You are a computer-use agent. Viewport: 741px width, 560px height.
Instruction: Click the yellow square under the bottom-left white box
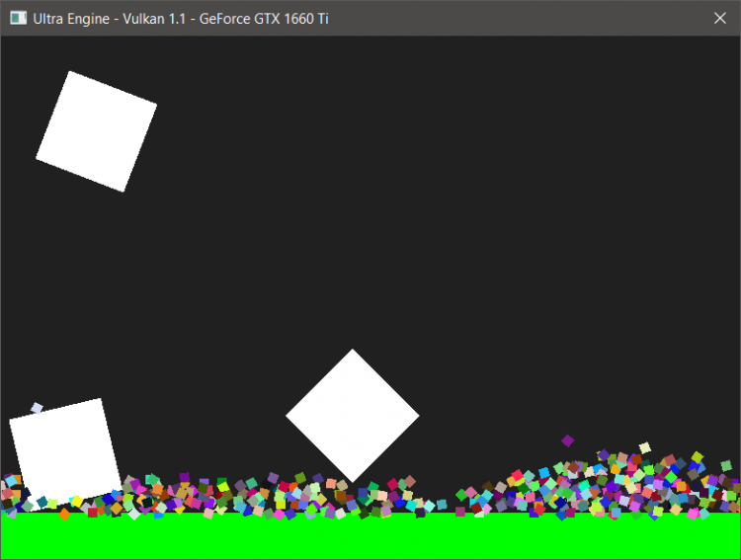pyautogui.click(x=76, y=503)
